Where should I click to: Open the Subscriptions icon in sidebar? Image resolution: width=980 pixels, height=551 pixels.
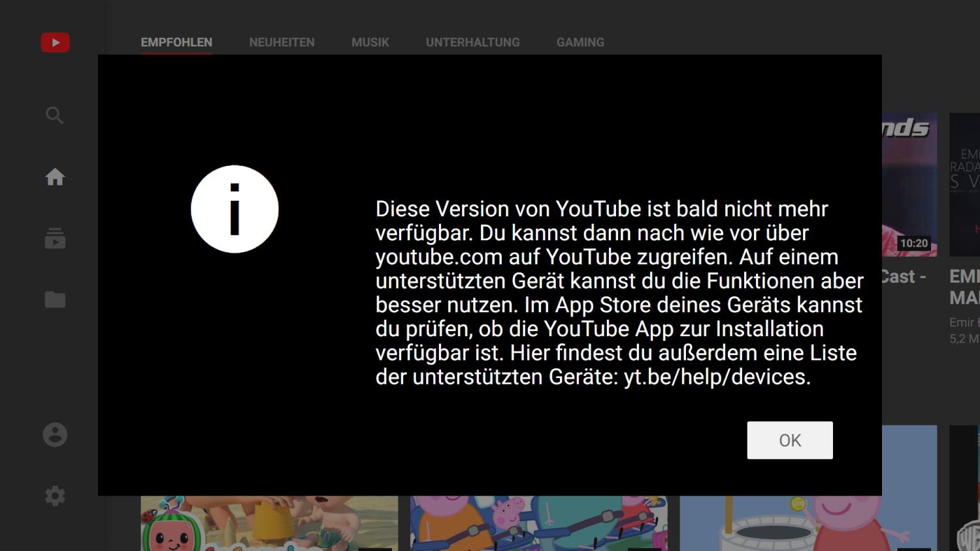(55, 238)
